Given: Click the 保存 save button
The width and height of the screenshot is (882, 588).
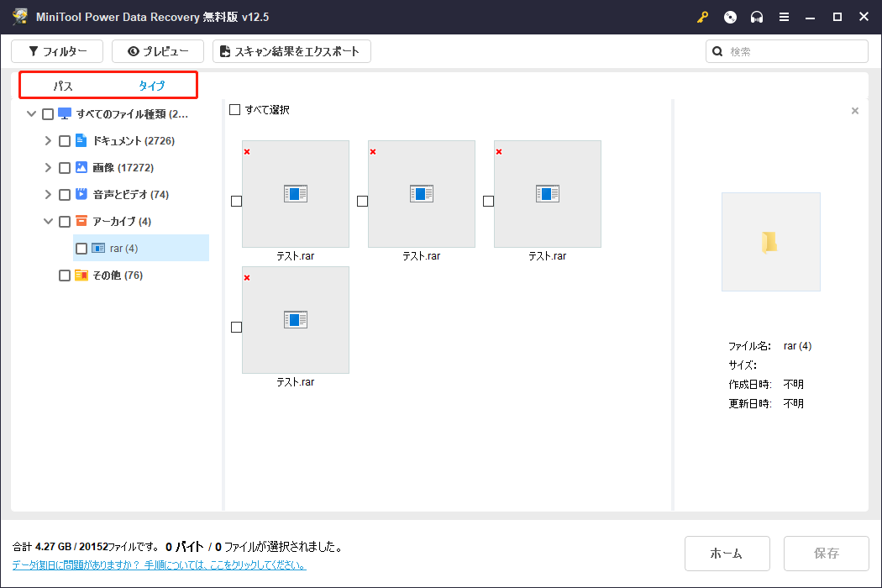Looking at the screenshot, I should point(827,553).
